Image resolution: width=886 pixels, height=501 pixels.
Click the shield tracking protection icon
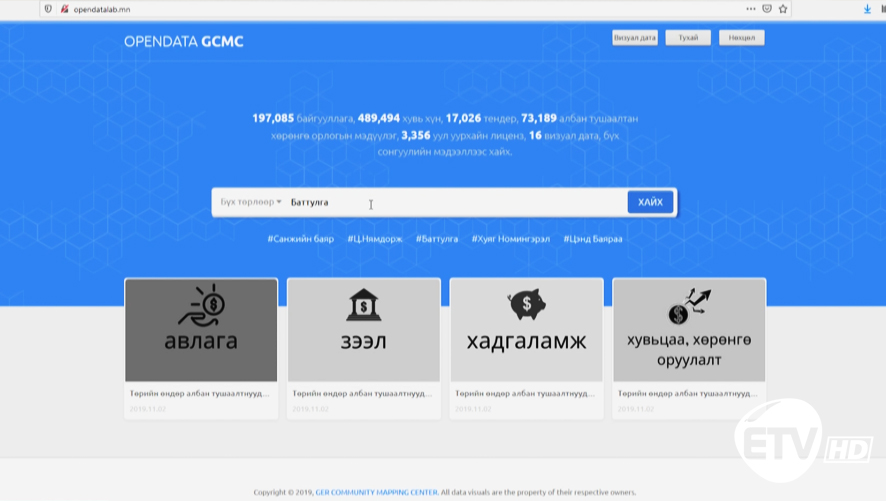[x=48, y=9]
